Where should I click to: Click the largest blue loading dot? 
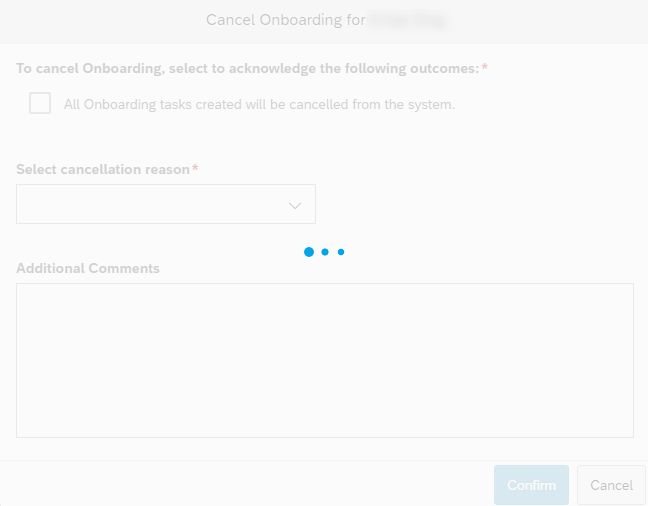[309, 252]
